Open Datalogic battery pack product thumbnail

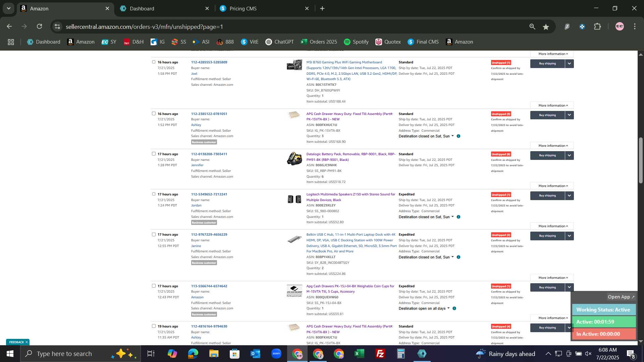click(x=294, y=159)
